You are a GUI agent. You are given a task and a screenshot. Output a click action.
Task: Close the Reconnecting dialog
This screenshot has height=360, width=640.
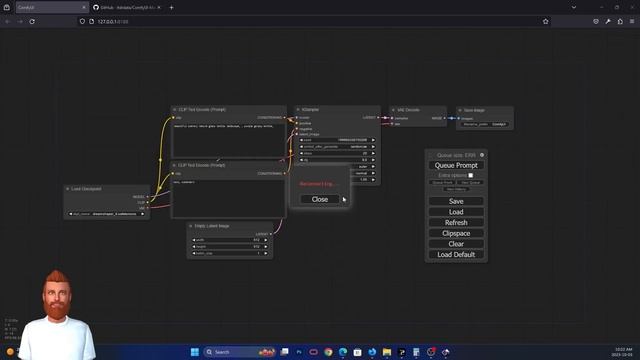click(x=320, y=199)
